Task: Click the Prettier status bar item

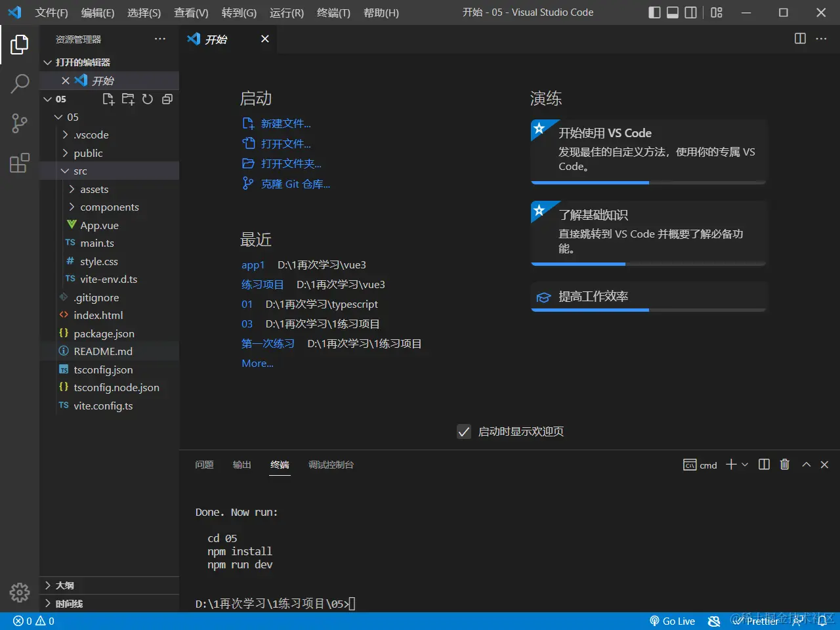Action: click(755, 621)
